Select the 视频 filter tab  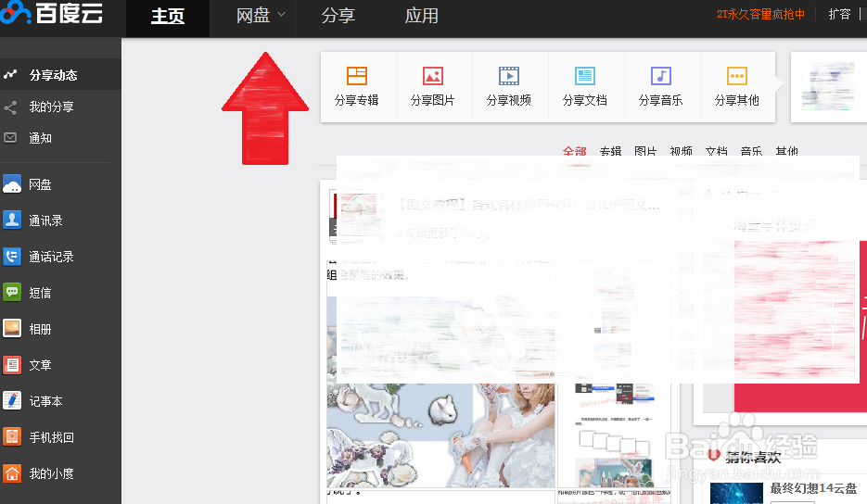point(681,151)
